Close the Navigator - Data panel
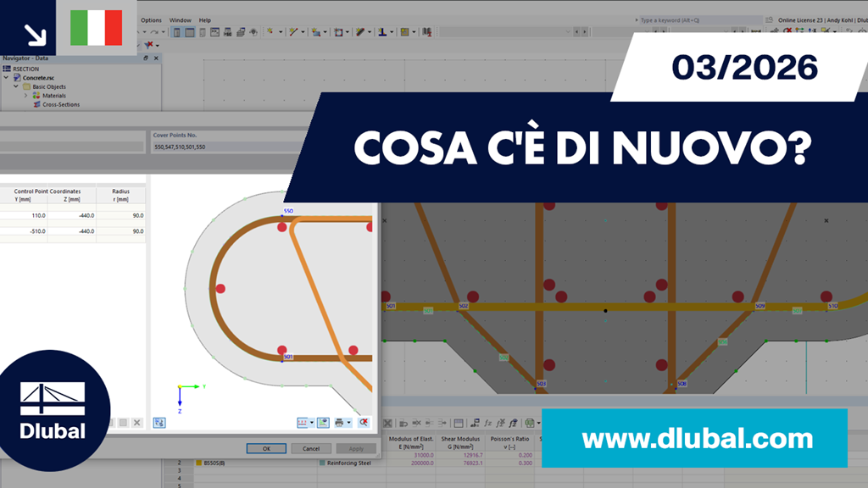868x488 pixels. [156, 58]
